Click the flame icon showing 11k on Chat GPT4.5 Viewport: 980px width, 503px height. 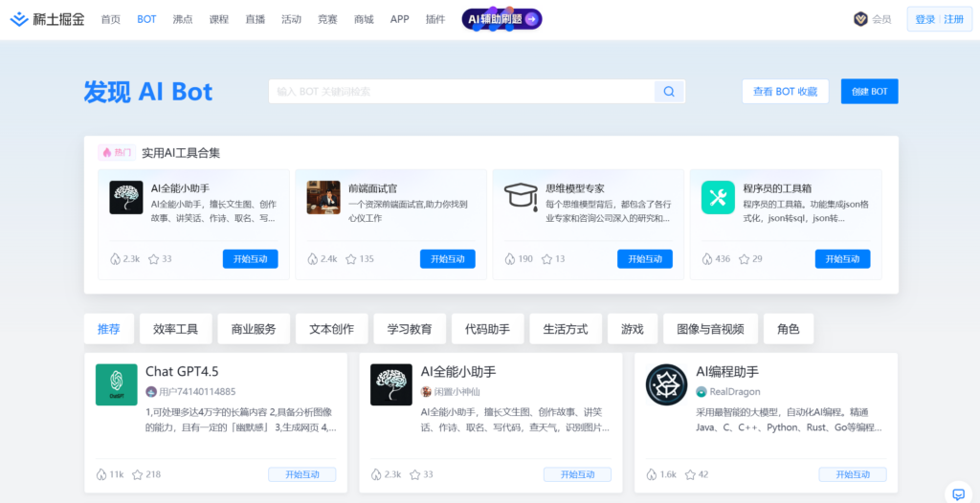[x=101, y=474]
